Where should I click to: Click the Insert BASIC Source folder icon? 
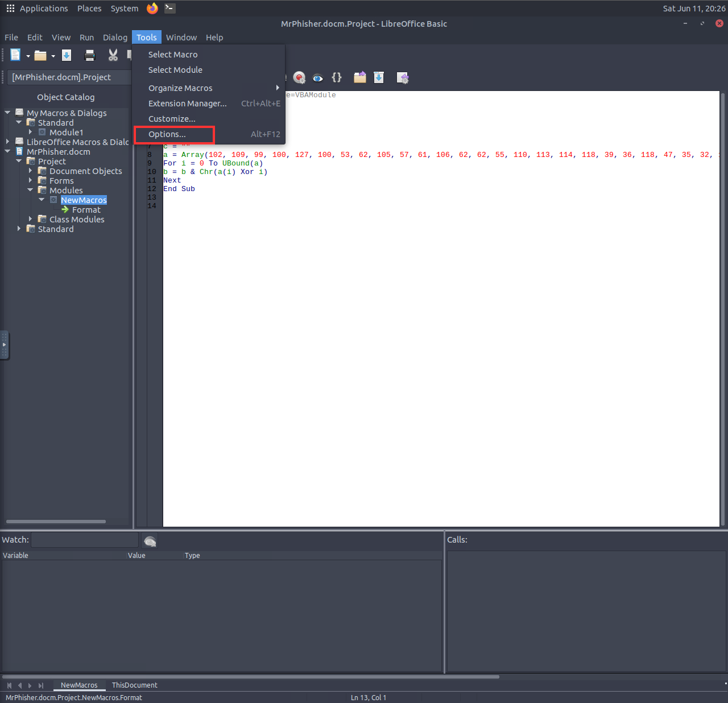point(359,77)
